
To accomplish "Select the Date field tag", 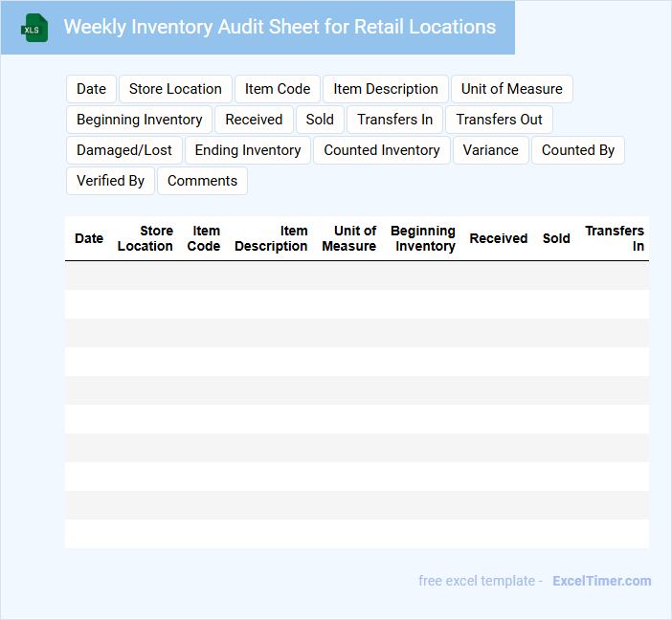I will [91, 89].
